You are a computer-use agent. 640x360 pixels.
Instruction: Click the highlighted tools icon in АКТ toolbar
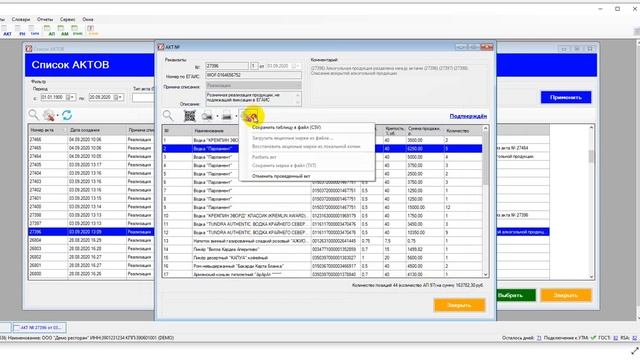click(x=250, y=117)
